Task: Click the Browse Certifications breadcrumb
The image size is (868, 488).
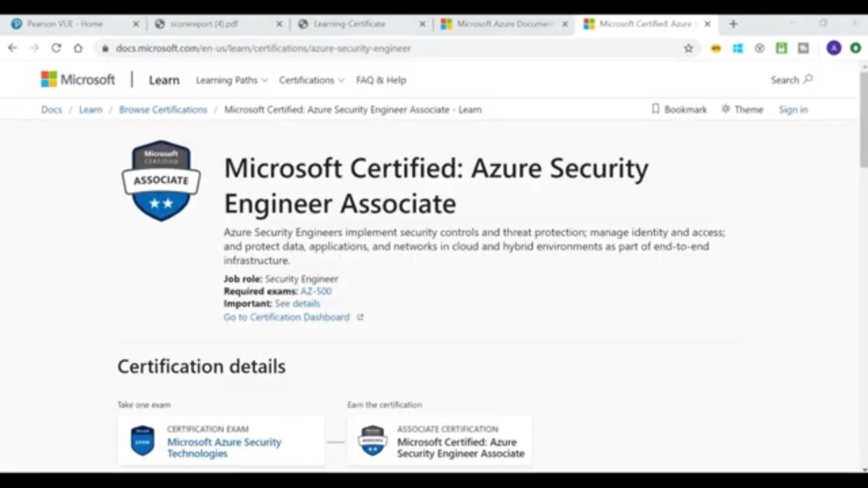Action: [163, 109]
